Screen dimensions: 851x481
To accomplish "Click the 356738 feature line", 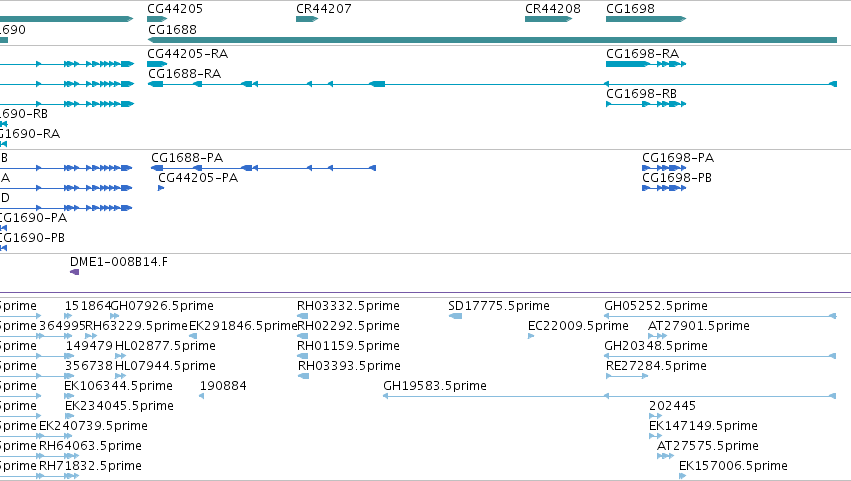I will tap(69, 376).
